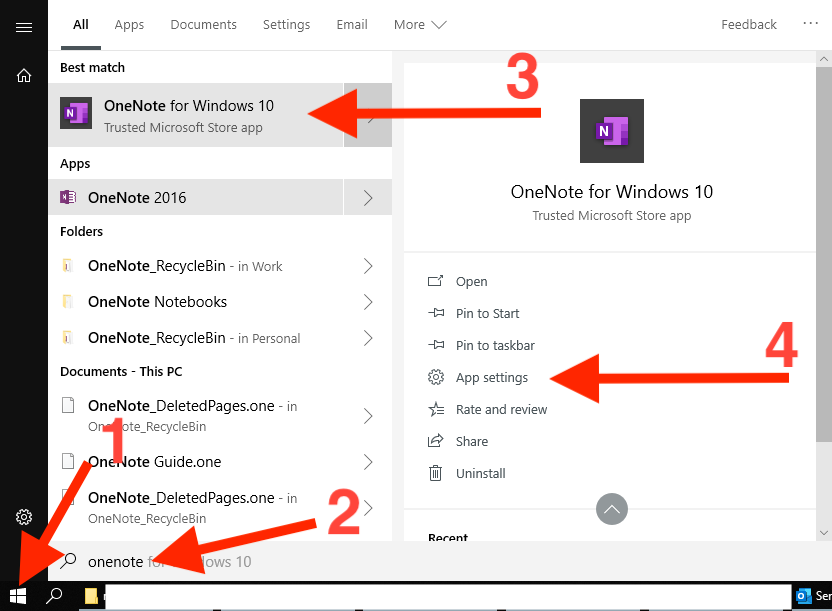Image resolution: width=832 pixels, height=611 pixels.
Task: Click the star icon beside Rate and review
Action: pos(436,409)
